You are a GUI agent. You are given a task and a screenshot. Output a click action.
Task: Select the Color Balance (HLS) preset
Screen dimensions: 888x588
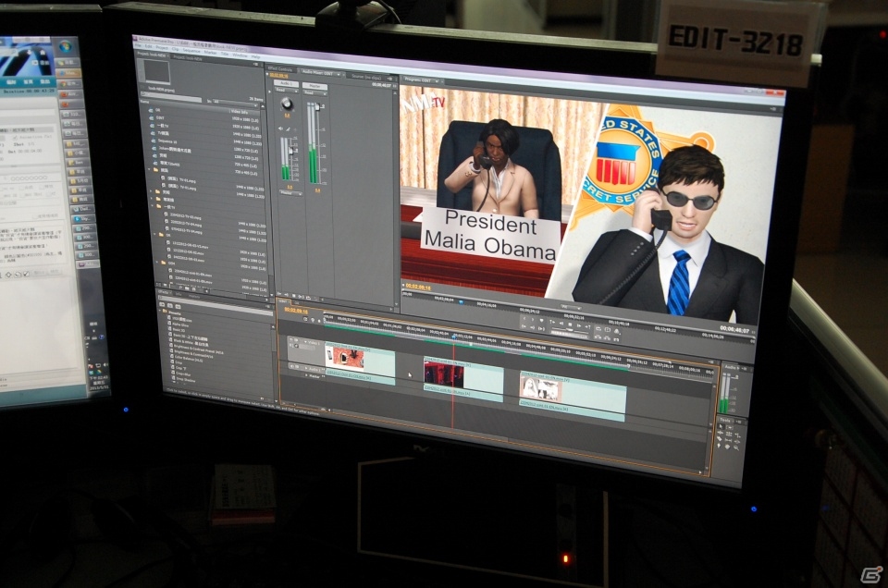point(189,358)
